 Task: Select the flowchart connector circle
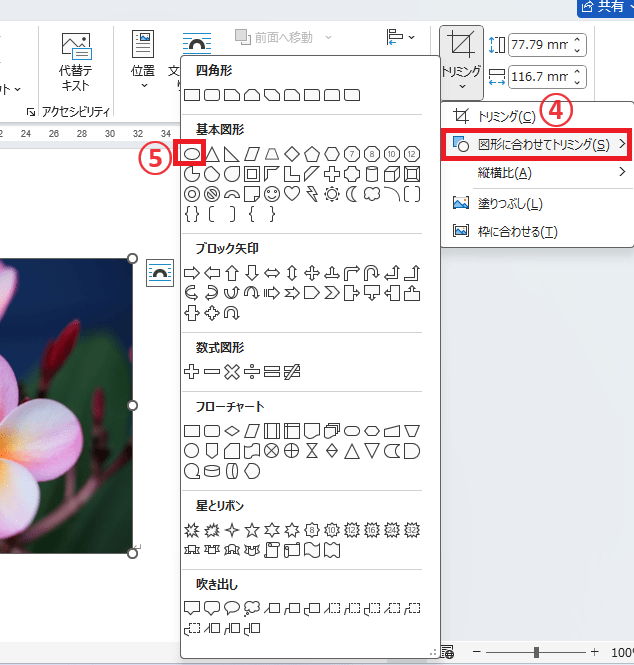click(192, 451)
